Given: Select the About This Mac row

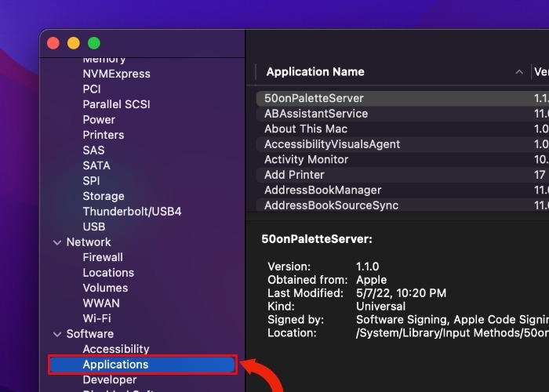Looking at the screenshot, I should (402, 129).
